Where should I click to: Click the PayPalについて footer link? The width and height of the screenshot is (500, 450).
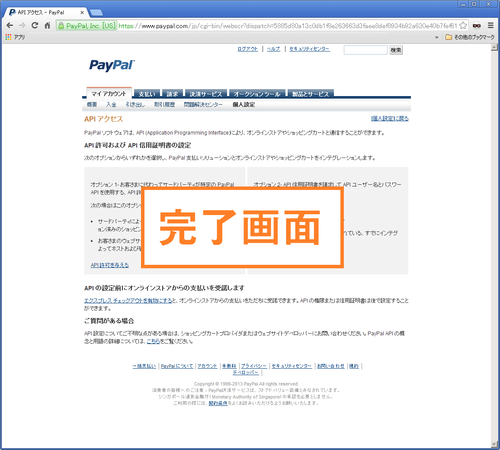point(177,366)
